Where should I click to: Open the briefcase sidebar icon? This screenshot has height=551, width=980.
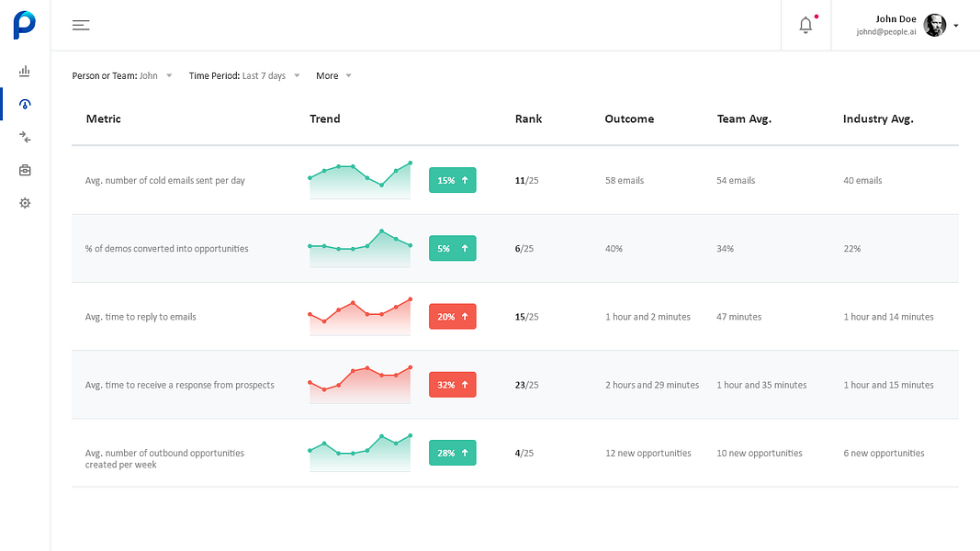[25, 170]
